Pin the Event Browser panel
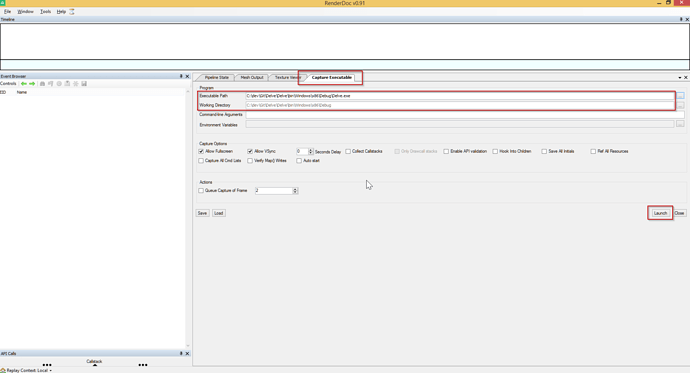Screen dimensions: 690x373 click(x=181, y=76)
